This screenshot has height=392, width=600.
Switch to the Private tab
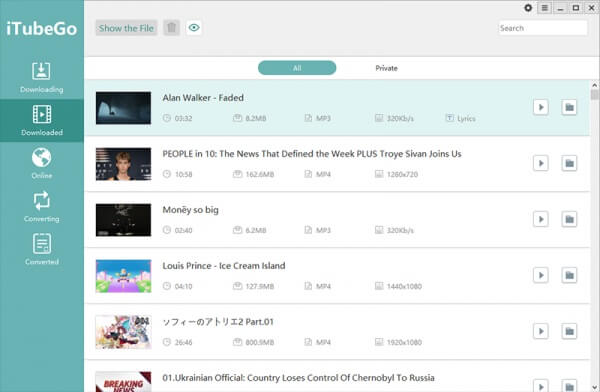[x=386, y=68]
